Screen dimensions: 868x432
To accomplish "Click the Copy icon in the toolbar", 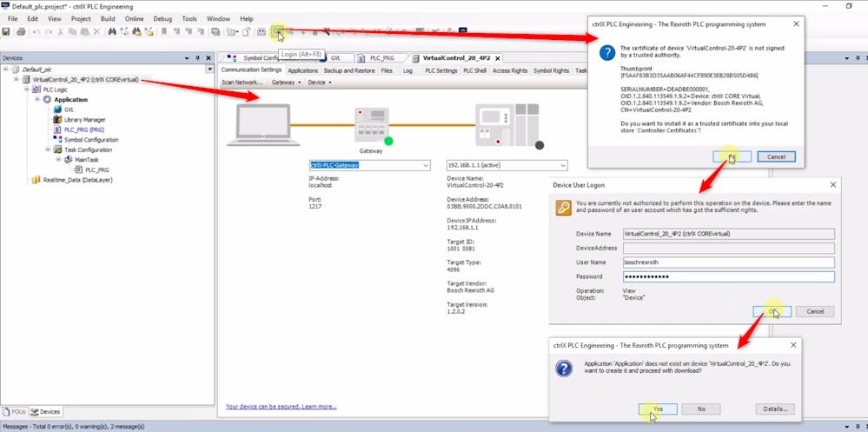I will pyautogui.click(x=73, y=31).
